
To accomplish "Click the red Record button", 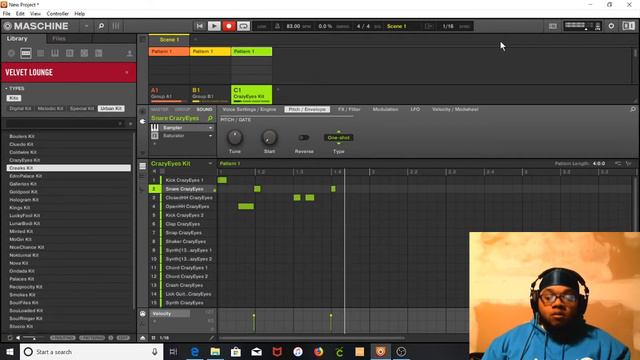I will [x=229, y=26].
